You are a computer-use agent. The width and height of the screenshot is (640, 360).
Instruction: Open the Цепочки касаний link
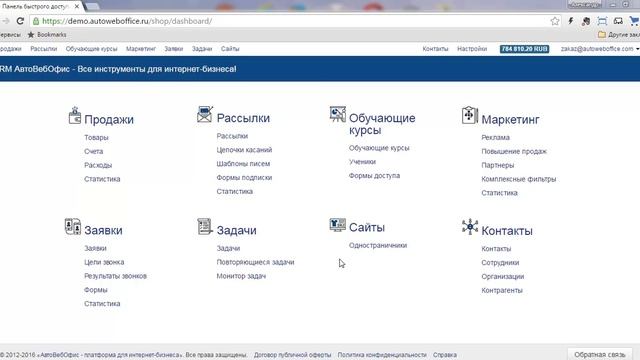[244, 150]
